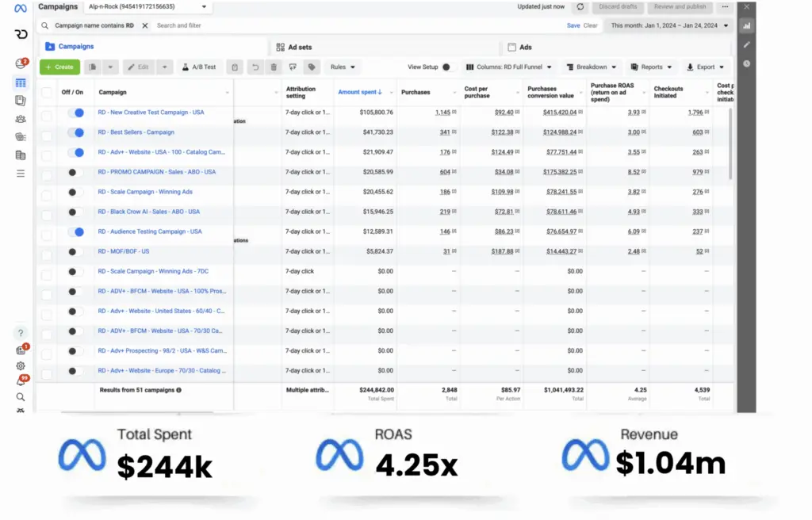Expand the Breakdown dropdown

point(592,67)
